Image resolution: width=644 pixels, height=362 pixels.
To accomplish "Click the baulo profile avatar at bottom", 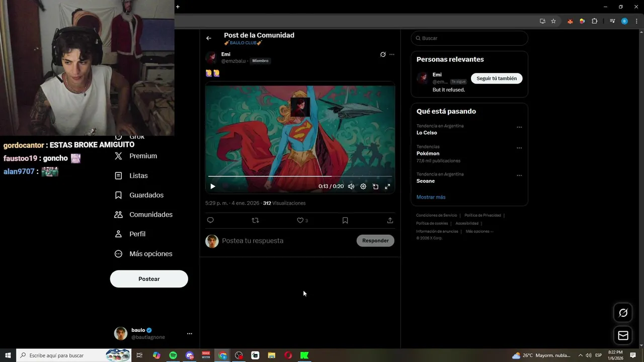I will (x=121, y=333).
